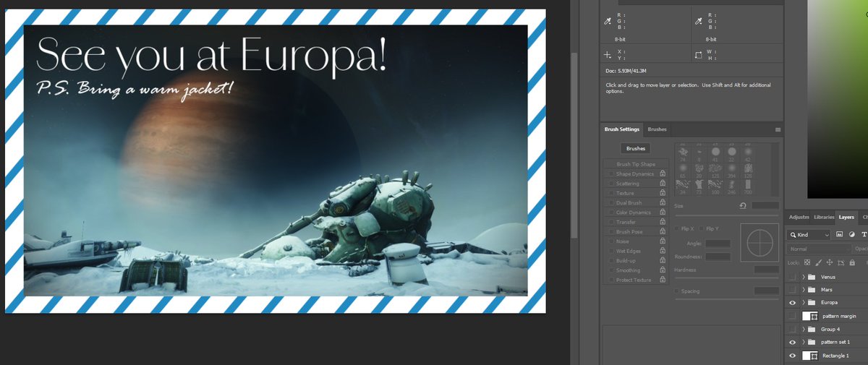
Task: Expand the pattern set 1 group
Action: point(804,342)
